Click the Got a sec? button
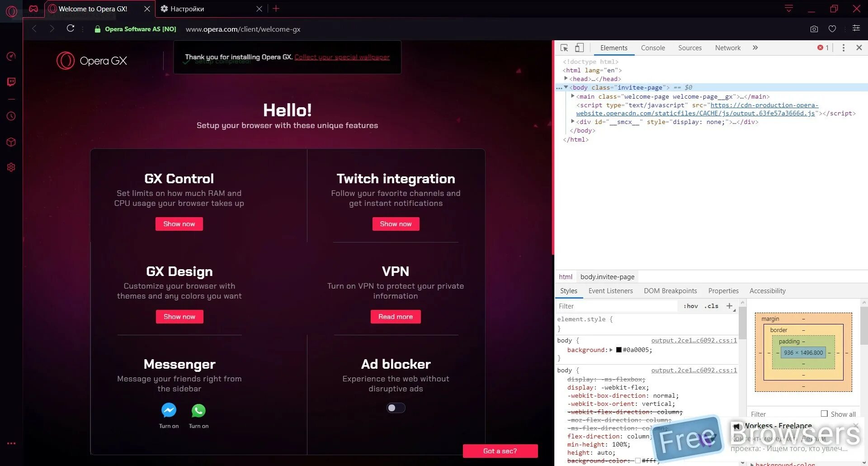Viewport: 868px width, 466px height. pos(500,451)
